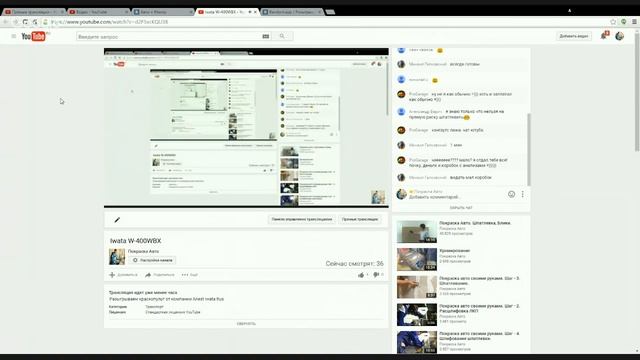
Task: Click the pencil edit icon below the player
Action: pos(117,220)
